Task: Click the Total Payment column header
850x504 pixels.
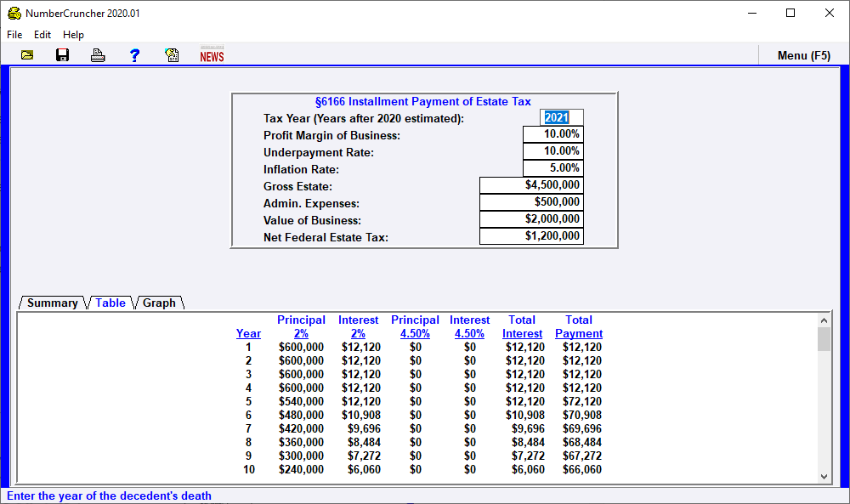Action: (579, 326)
